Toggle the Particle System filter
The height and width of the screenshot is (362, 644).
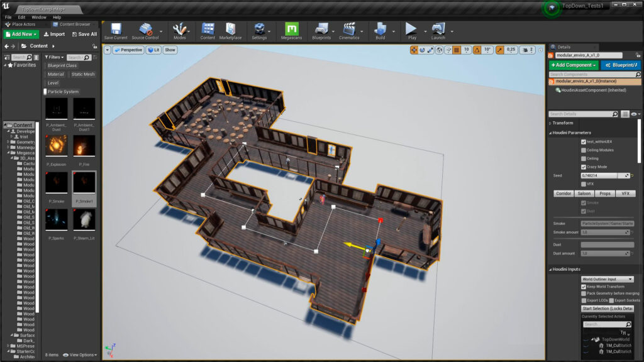tap(62, 92)
